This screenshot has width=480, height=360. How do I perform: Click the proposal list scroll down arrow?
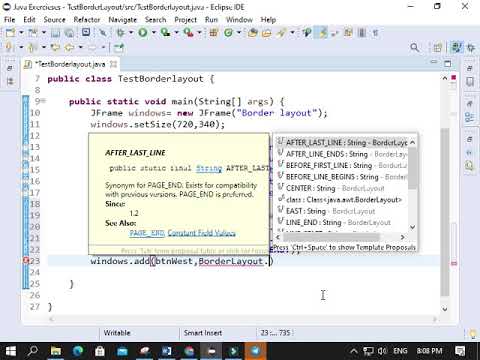[413, 227]
